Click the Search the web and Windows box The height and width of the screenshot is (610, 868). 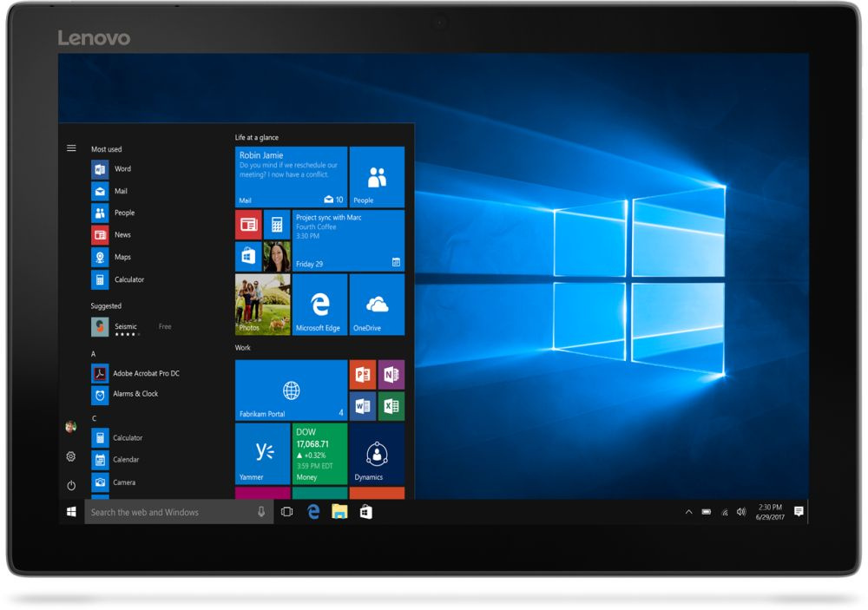(169, 512)
